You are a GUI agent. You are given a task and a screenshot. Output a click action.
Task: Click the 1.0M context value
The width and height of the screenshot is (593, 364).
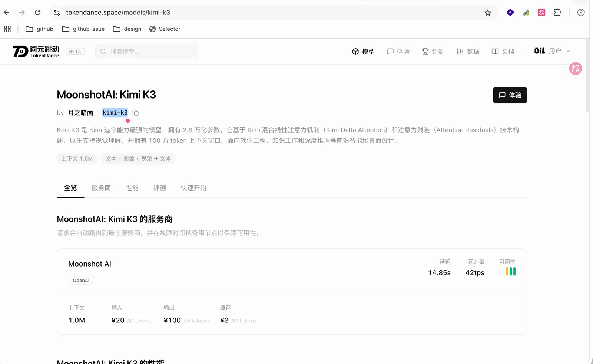click(77, 320)
